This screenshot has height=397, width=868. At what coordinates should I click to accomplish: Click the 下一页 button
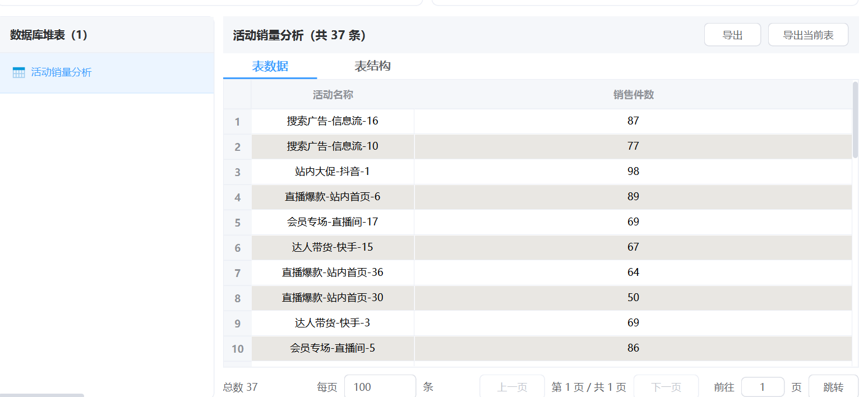point(666,387)
